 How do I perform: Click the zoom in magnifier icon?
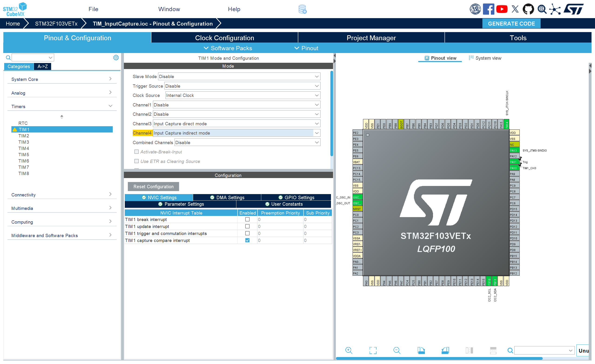point(348,350)
